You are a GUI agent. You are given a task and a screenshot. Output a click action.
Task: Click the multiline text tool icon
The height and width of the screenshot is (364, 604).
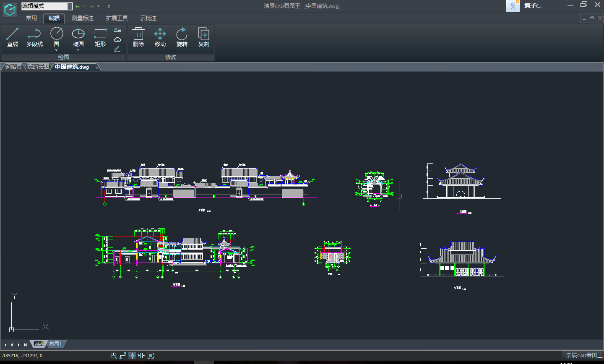click(117, 30)
